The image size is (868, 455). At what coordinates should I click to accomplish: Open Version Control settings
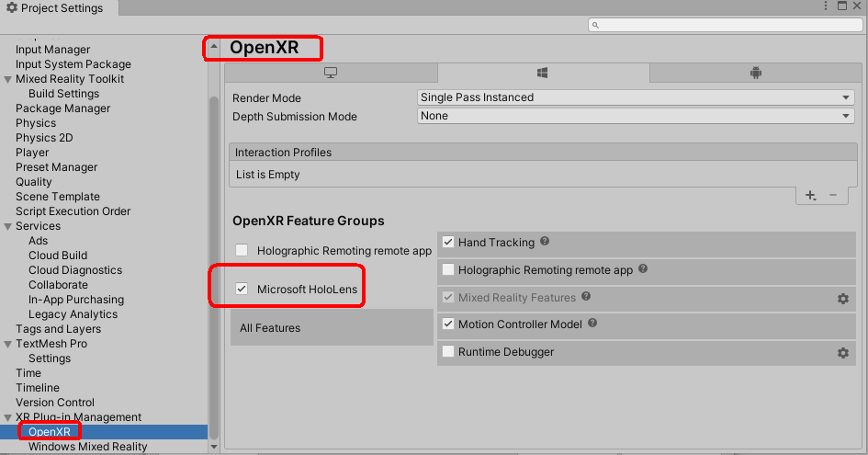(x=55, y=403)
